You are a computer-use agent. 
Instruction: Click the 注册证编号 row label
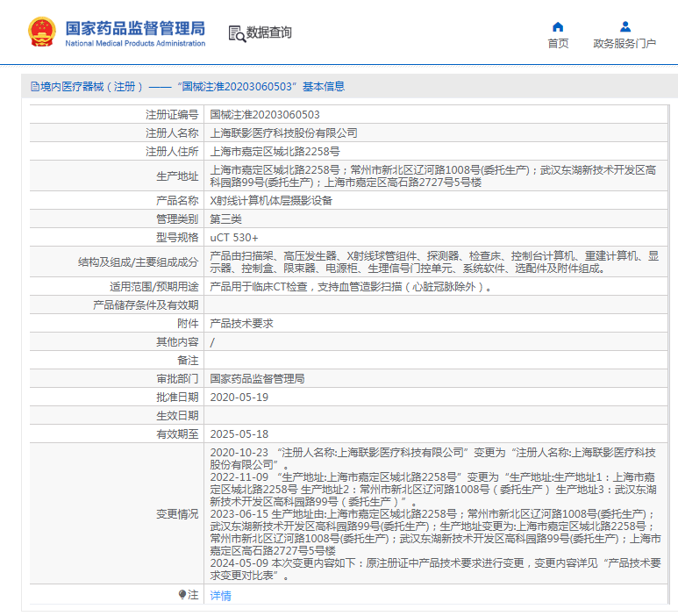click(x=172, y=115)
